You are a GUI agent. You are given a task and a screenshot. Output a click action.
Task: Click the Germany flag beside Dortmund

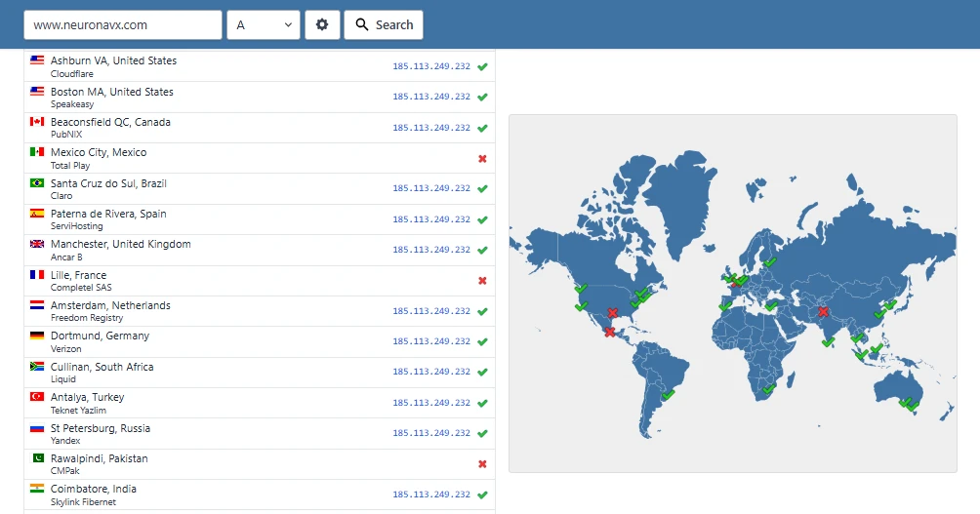(37, 336)
